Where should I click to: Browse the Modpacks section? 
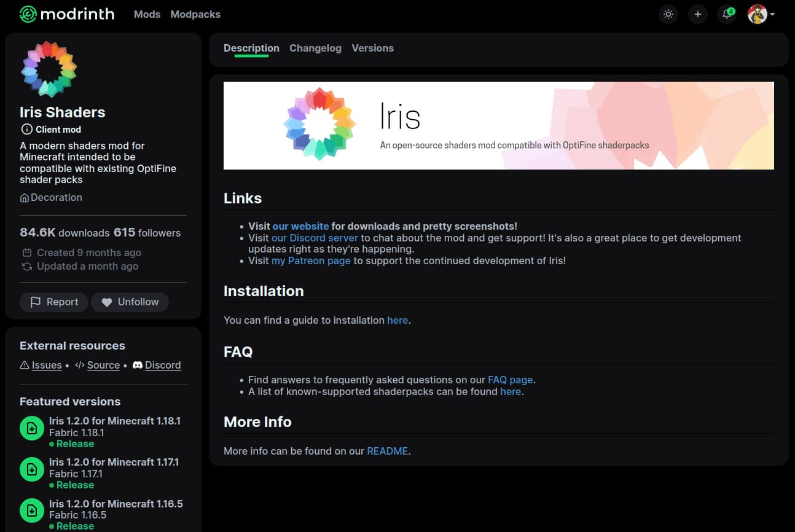(x=195, y=14)
